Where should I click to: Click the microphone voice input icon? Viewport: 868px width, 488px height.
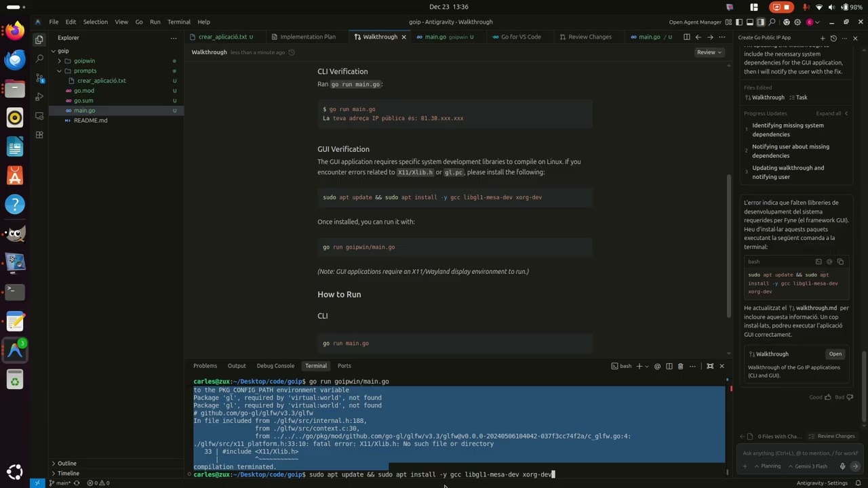[x=843, y=466]
